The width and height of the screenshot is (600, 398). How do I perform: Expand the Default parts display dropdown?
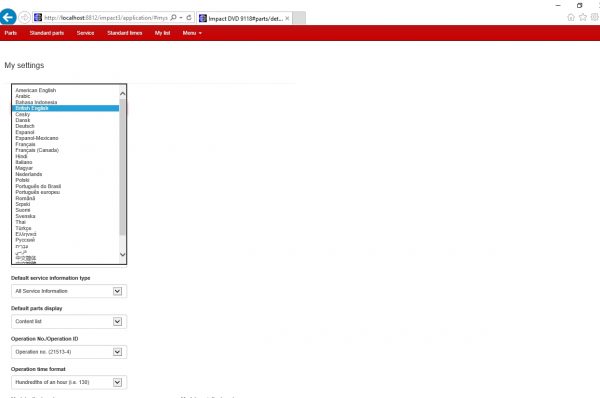(x=69, y=321)
